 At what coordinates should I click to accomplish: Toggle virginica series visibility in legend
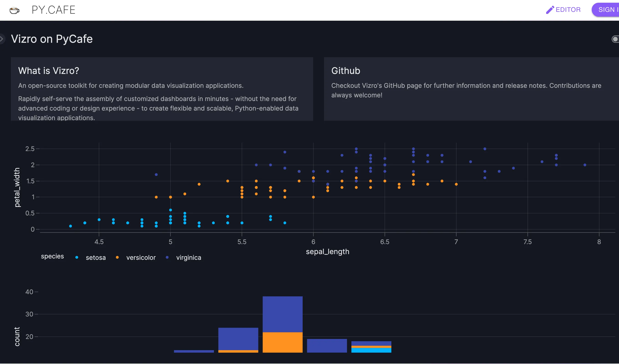188,258
